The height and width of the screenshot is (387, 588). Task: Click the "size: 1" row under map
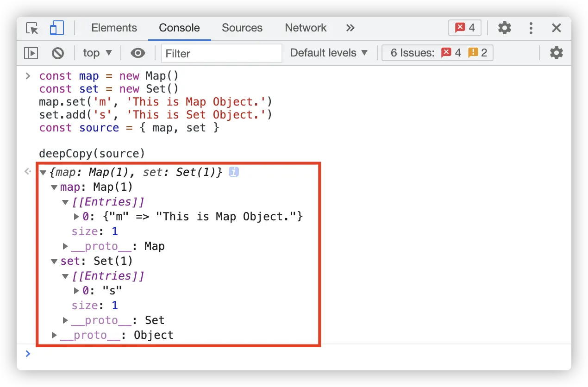[95, 231]
